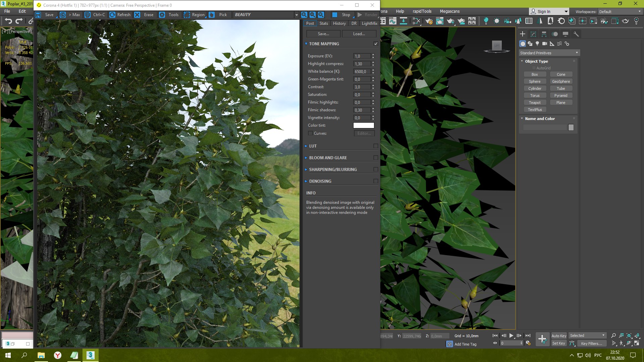Disable the Tone Mapping checkbox
The image size is (644, 362).
tap(376, 44)
